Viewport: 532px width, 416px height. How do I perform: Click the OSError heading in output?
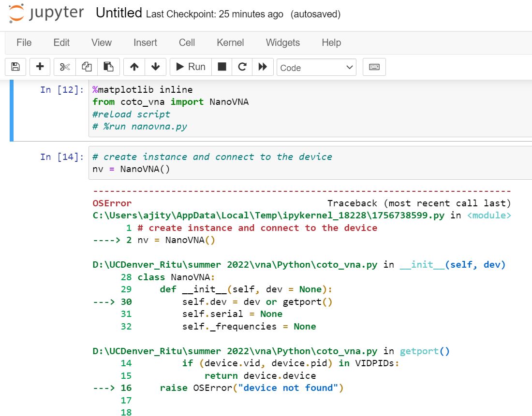112,203
